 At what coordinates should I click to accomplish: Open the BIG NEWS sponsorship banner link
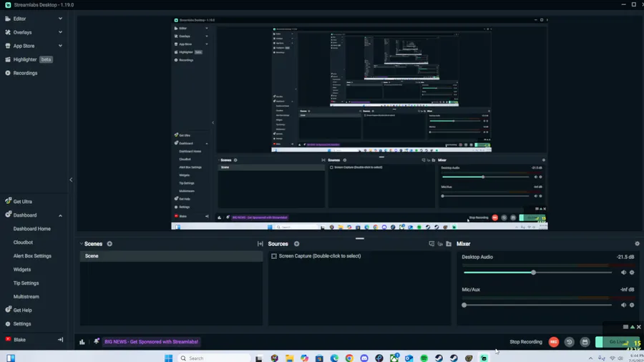[x=151, y=341]
